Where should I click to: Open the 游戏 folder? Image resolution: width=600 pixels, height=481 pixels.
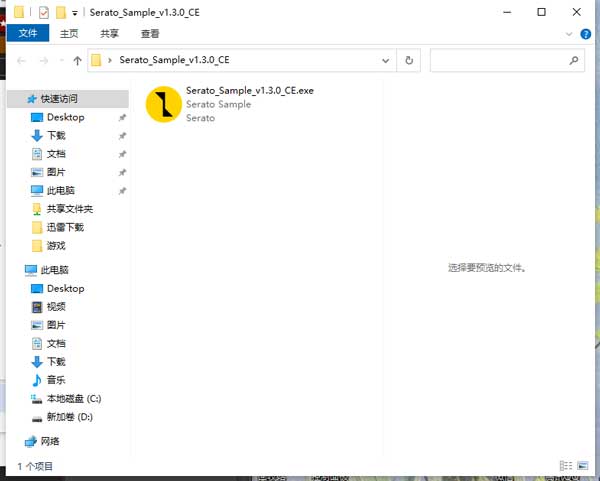(x=56, y=246)
